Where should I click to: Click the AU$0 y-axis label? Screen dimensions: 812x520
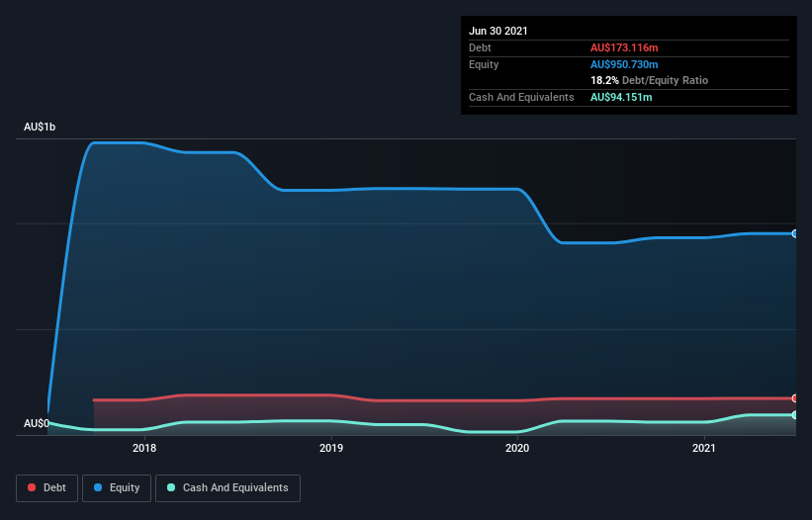pyautogui.click(x=37, y=423)
